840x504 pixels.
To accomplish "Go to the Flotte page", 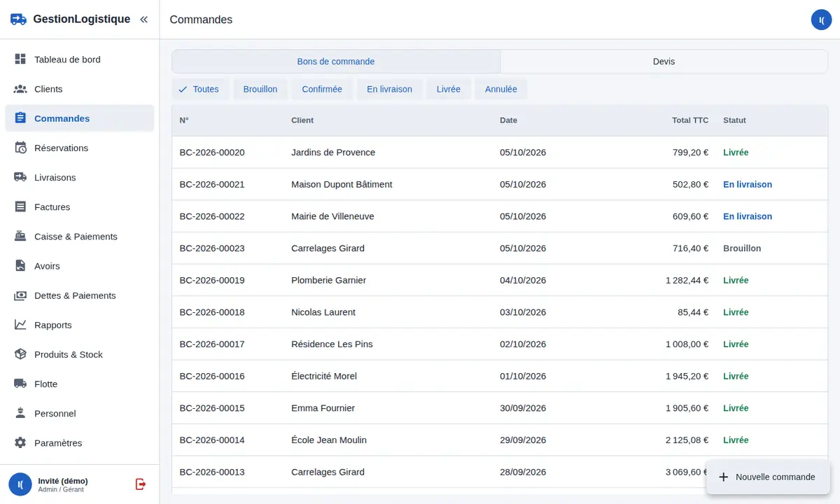I will pos(80,384).
